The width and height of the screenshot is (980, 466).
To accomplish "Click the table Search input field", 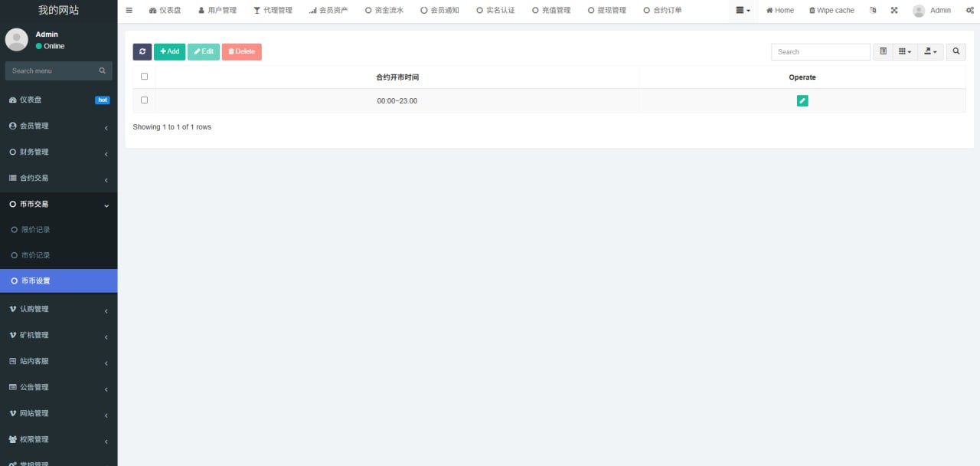I will 820,51.
